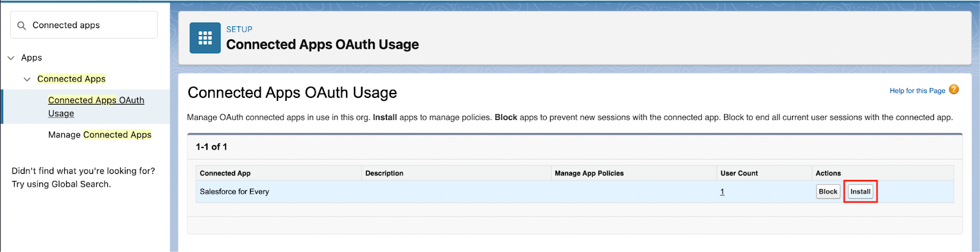This screenshot has height=252, width=980.
Task: Click the magnifier icon in Quick Find
Action: click(x=21, y=26)
